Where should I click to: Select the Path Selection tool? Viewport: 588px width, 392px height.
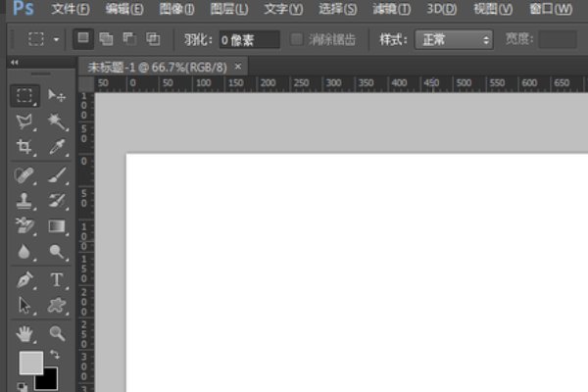[x=24, y=306]
